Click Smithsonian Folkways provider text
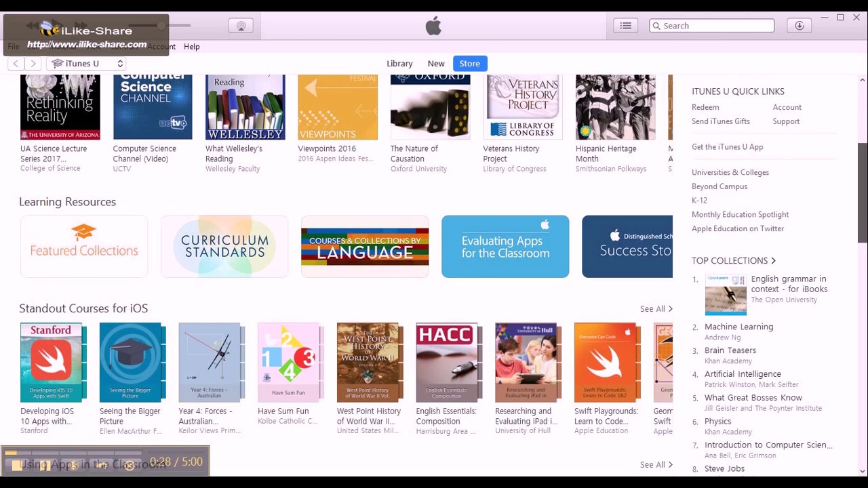This screenshot has height=488, width=868. [x=611, y=169]
